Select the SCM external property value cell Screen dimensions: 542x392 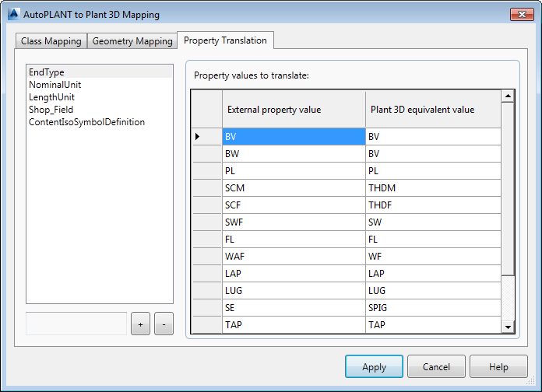point(294,188)
